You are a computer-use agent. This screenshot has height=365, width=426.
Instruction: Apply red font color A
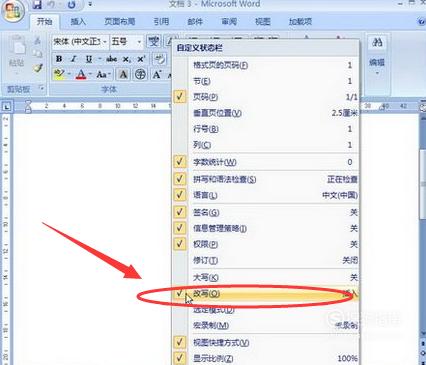click(81, 74)
